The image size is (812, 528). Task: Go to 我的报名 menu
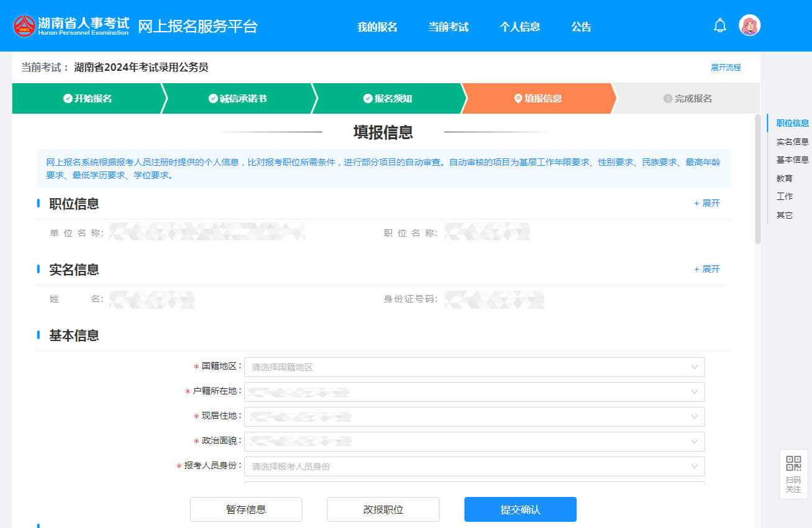tap(377, 27)
